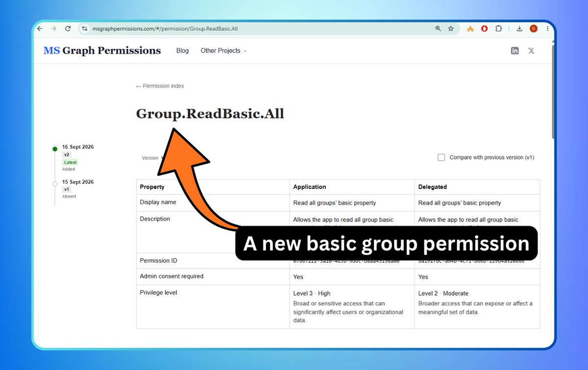
Task: Open the Blog page
Action: (182, 50)
